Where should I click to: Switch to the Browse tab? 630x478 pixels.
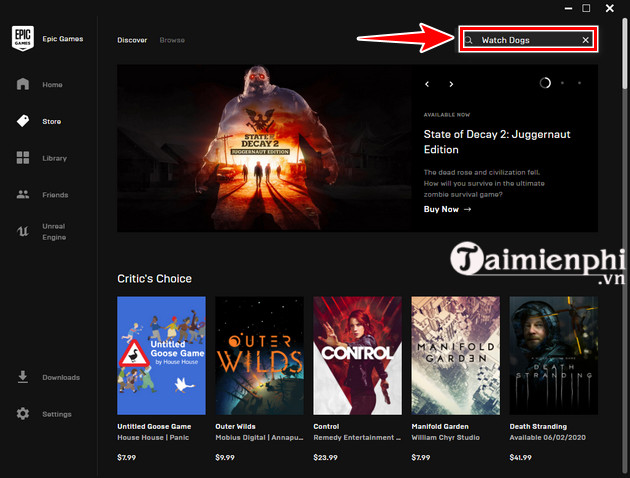click(x=172, y=40)
